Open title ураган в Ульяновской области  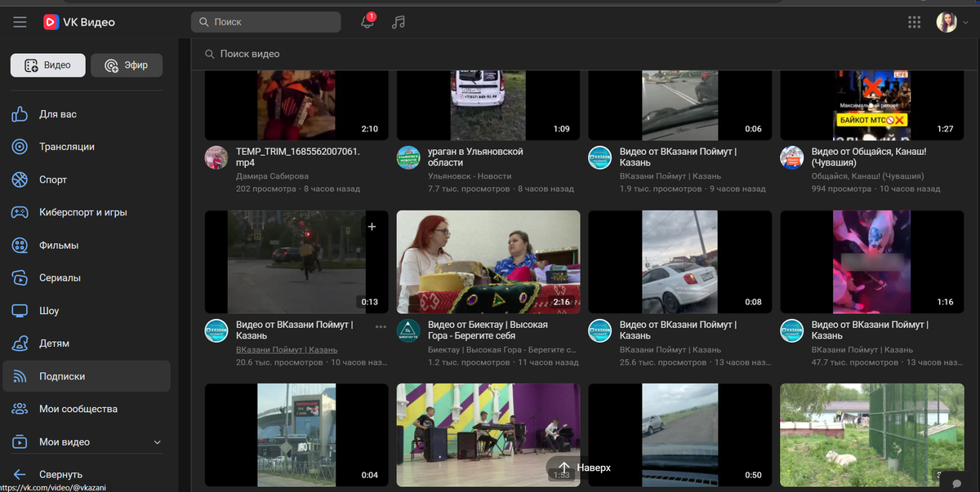[475, 157]
